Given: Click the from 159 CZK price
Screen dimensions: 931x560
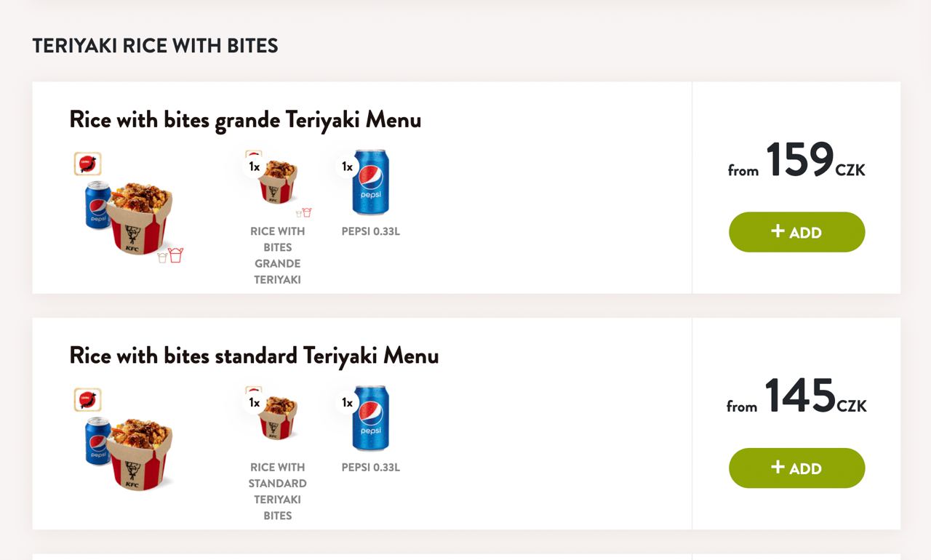Looking at the screenshot, I should point(796,161).
